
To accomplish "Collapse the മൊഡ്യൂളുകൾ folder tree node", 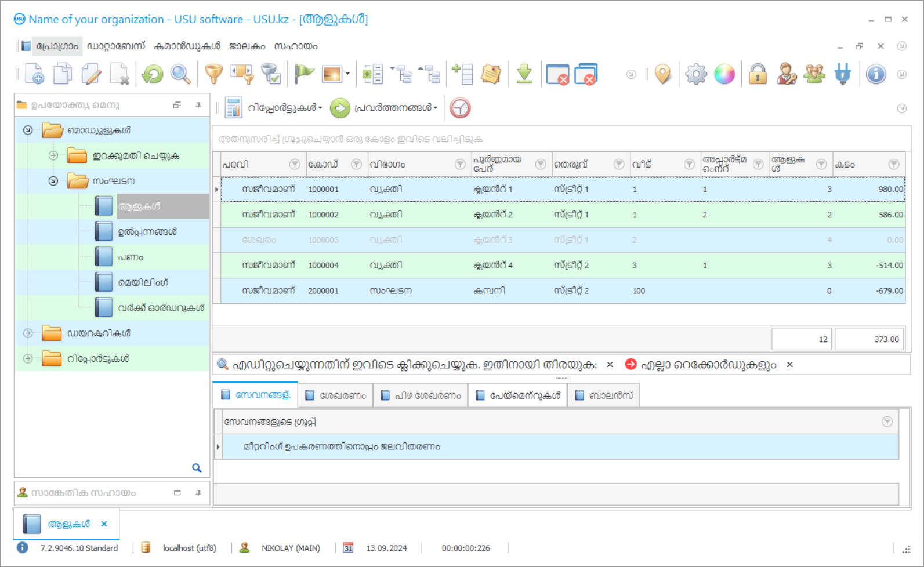I will coord(28,130).
